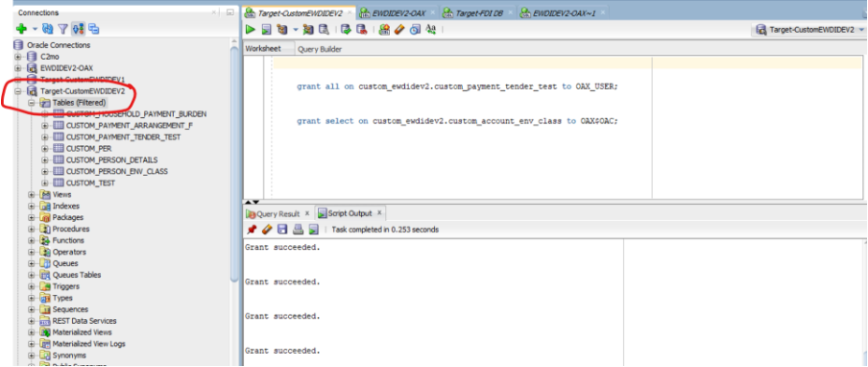Close the Script Output tab

point(379,213)
